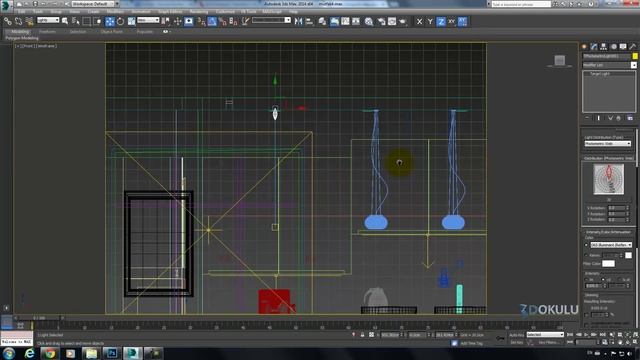Switch to the Modeling ribbon tab

click(20, 31)
